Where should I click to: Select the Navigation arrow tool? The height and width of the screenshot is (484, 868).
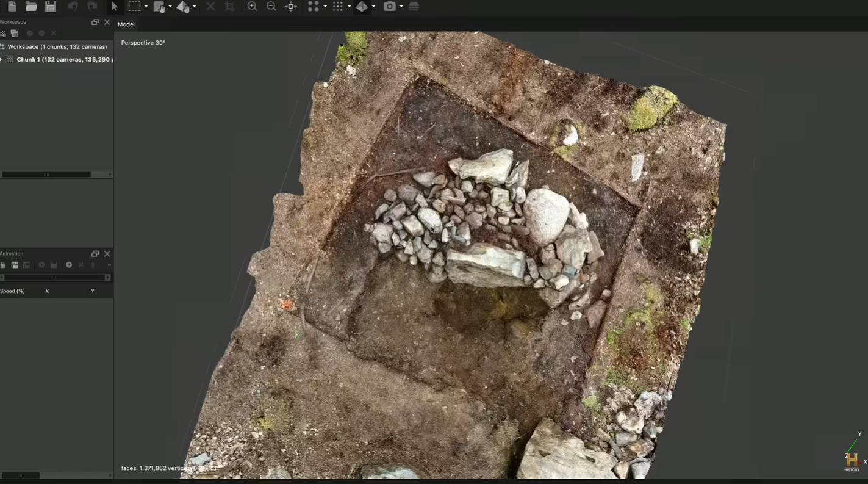[115, 7]
